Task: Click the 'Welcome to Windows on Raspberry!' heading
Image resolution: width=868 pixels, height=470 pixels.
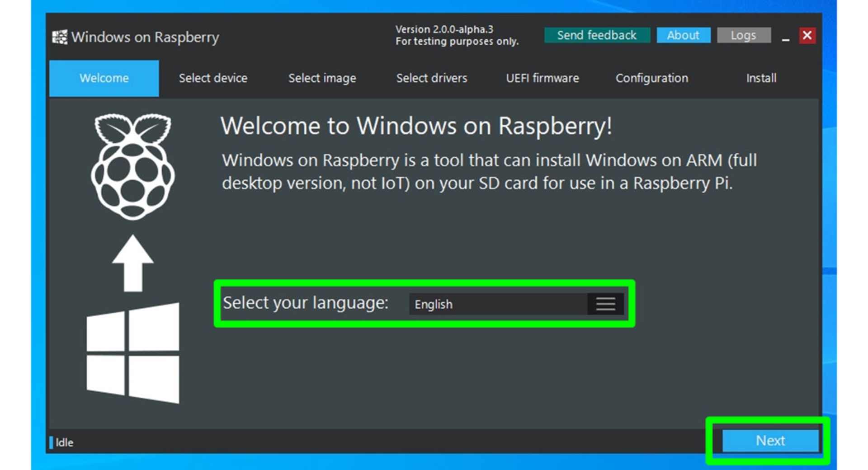Action: pos(416,126)
